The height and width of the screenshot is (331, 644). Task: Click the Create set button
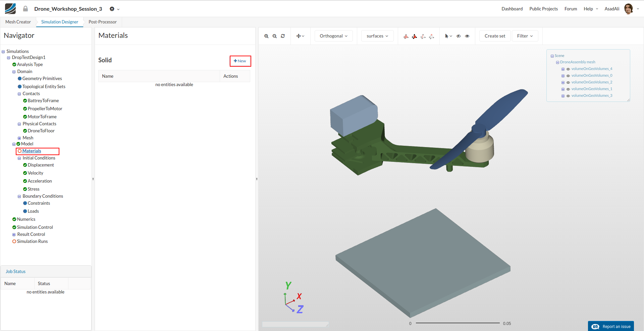[x=495, y=36]
